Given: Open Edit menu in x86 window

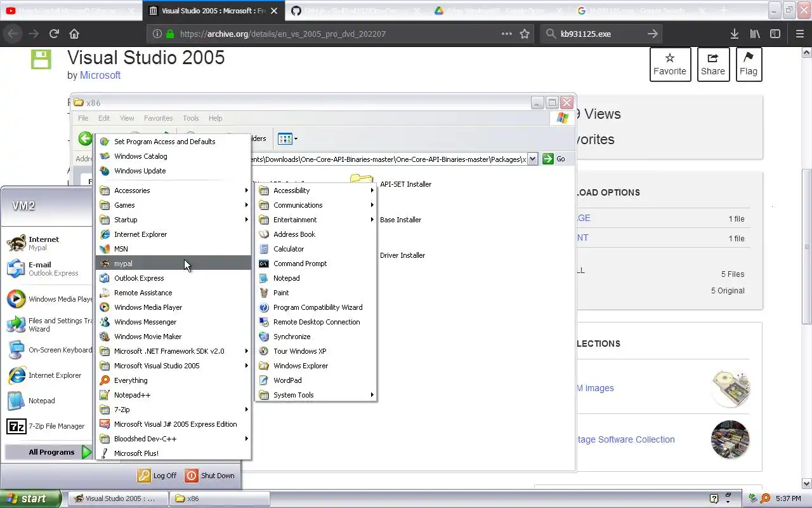Looking at the screenshot, I should pos(104,118).
